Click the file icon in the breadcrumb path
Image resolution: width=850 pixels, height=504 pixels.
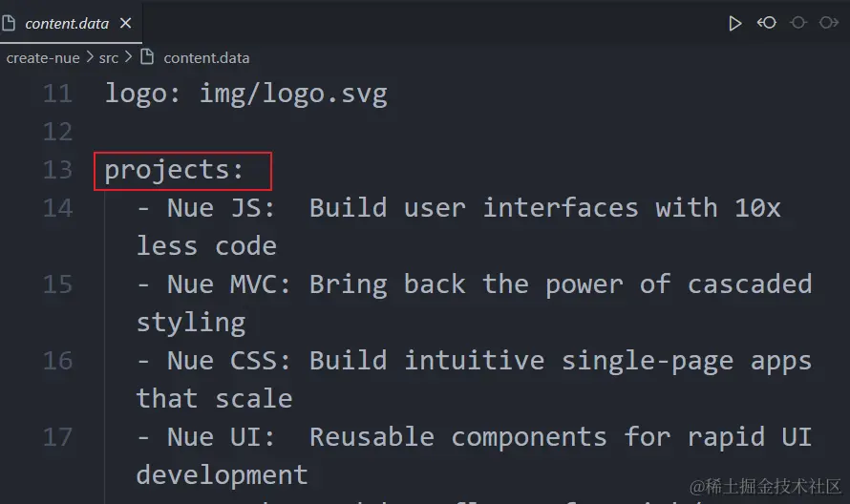[147, 57]
